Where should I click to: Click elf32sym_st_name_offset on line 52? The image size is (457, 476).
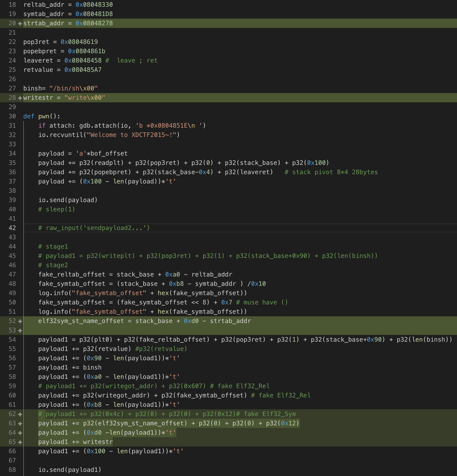point(81,321)
